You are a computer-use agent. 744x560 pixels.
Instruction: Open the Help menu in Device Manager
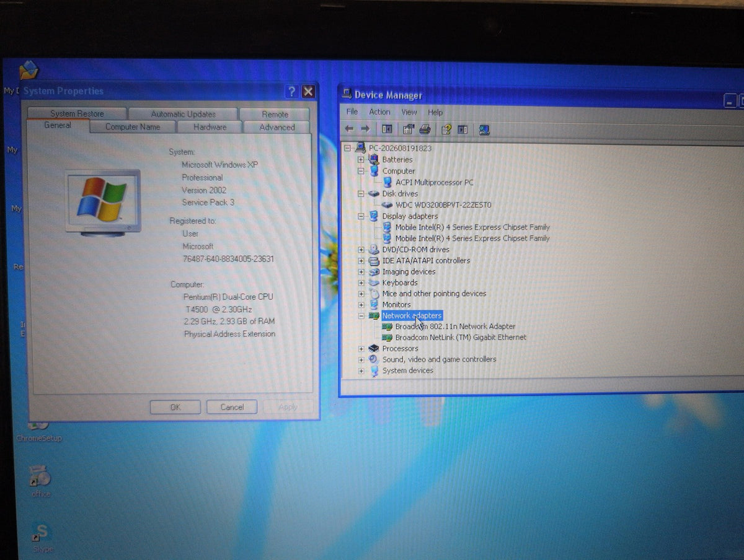coord(435,112)
